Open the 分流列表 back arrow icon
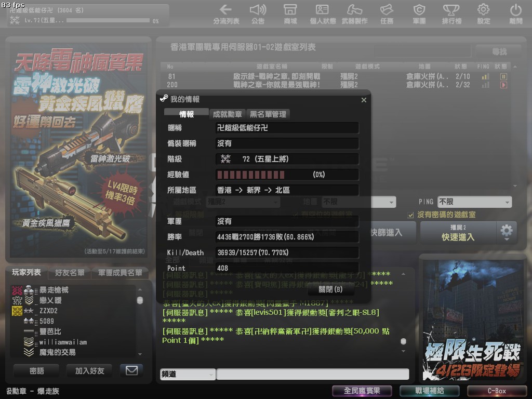The height and width of the screenshot is (399, 532). pyautogui.click(x=226, y=10)
